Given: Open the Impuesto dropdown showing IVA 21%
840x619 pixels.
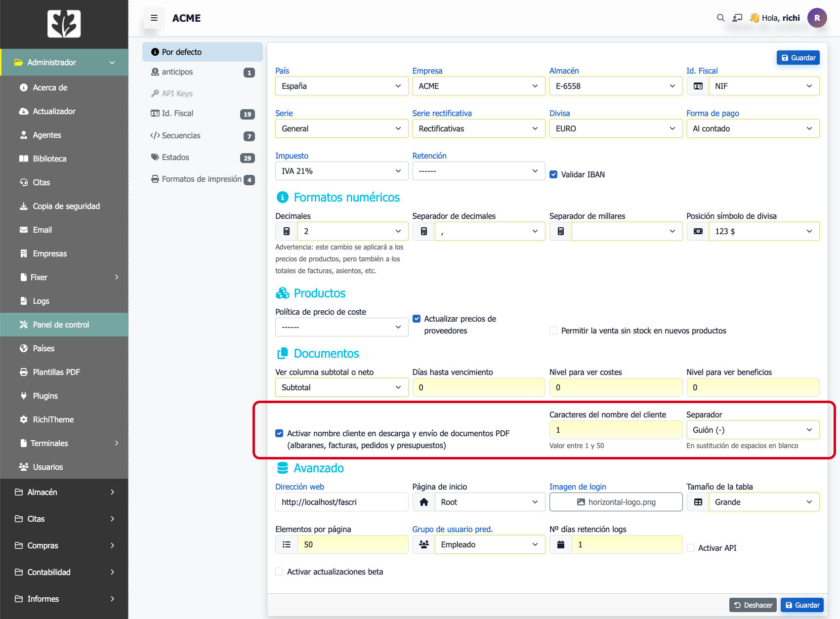Looking at the screenshot, I should pyautogui.click(x=341, y=171).
